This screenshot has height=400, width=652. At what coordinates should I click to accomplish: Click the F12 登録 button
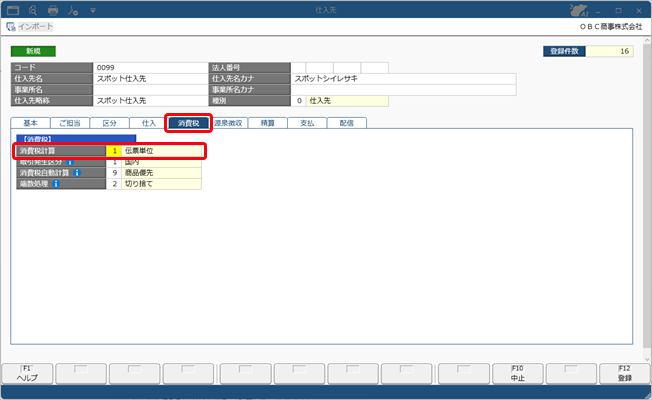[x=625, y=373]
